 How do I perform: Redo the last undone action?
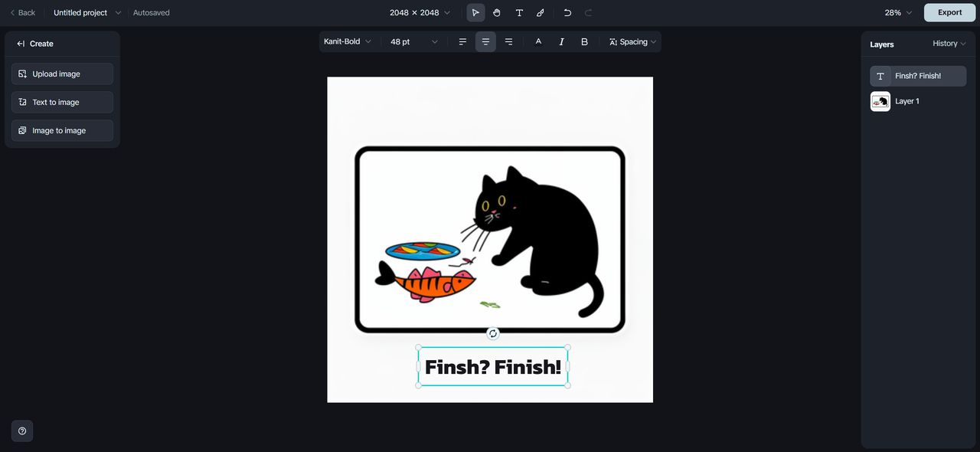point(589,12)
